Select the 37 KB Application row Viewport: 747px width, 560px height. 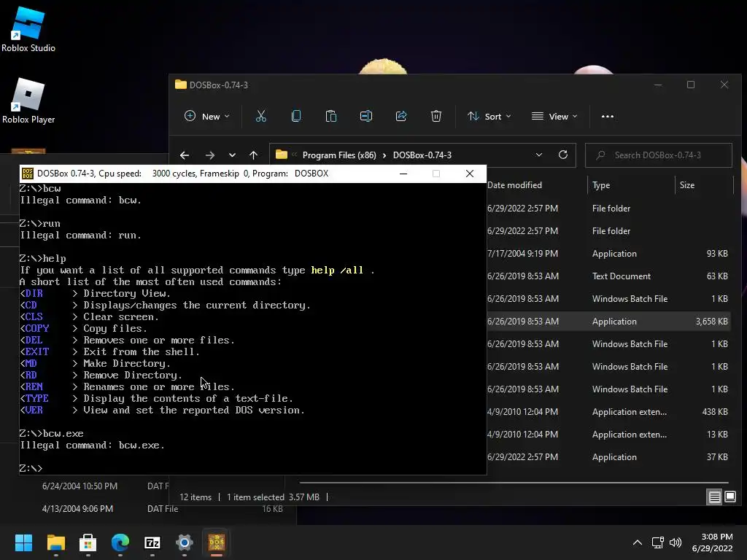pyautogui.click(x=610, y=457)
